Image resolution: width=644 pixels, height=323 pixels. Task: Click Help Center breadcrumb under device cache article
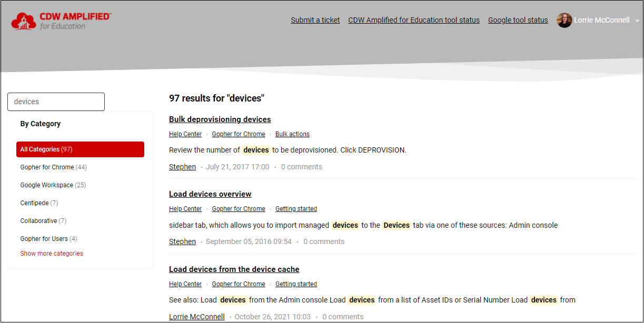pyautogui.click(x=185, y=284)
